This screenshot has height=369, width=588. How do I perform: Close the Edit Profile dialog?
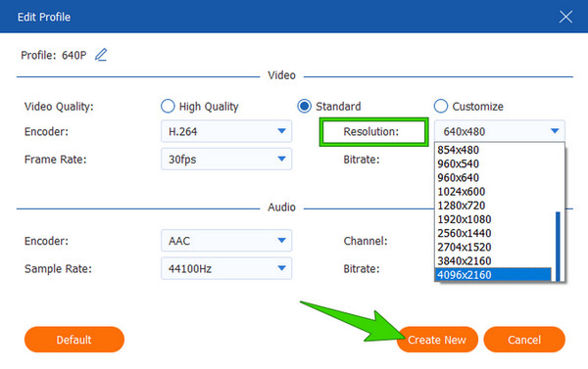pyautogui.click(x=565, y=17)
